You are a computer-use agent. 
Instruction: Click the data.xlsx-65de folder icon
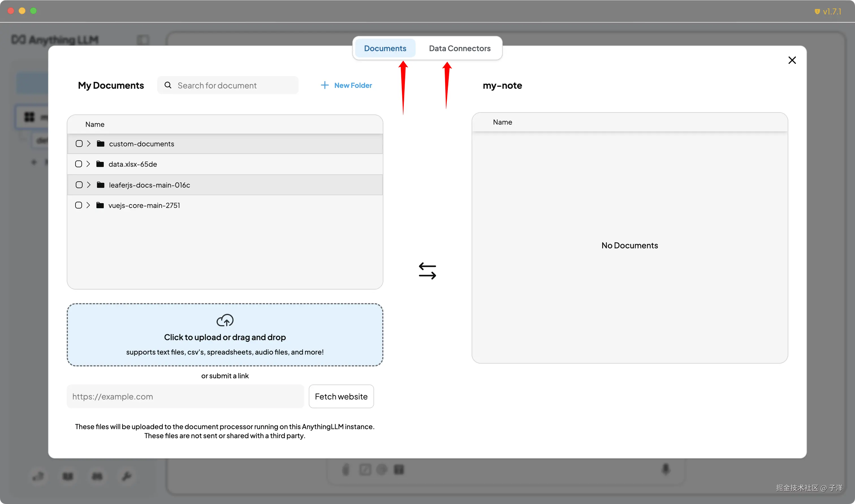tap(100, 164)
